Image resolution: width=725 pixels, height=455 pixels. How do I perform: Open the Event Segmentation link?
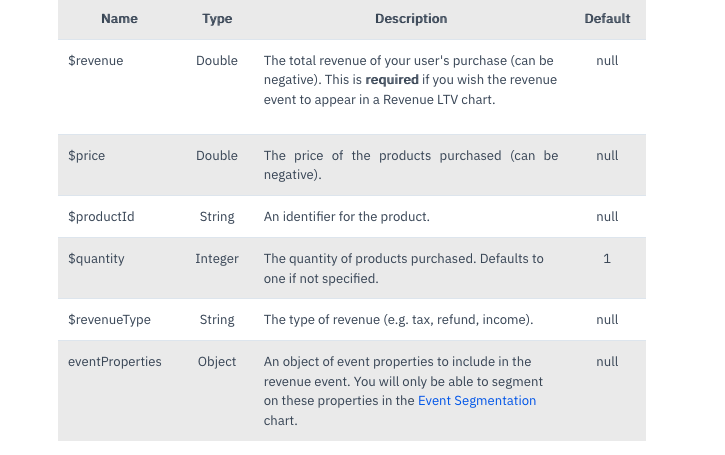[477, 401]
